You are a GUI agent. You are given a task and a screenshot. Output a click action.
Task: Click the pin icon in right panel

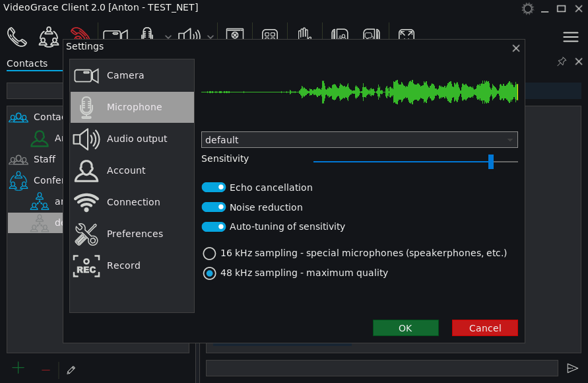coord(562,61)
